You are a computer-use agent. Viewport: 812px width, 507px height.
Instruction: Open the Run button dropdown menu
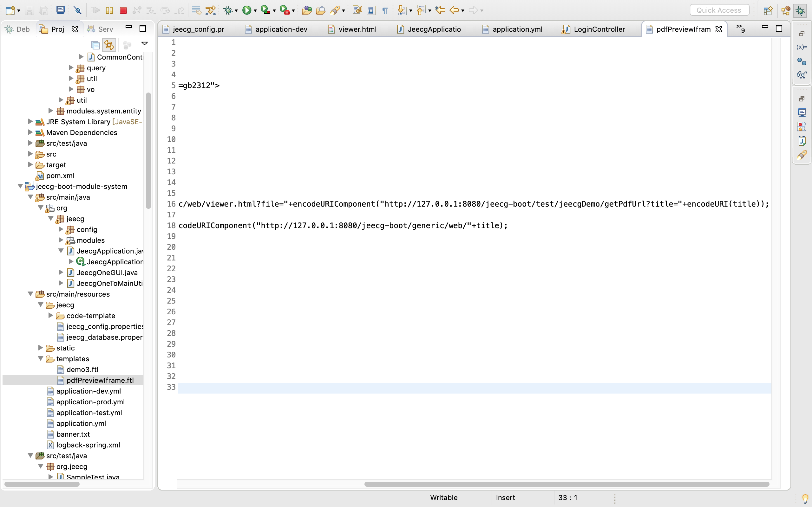coord(255,10)
